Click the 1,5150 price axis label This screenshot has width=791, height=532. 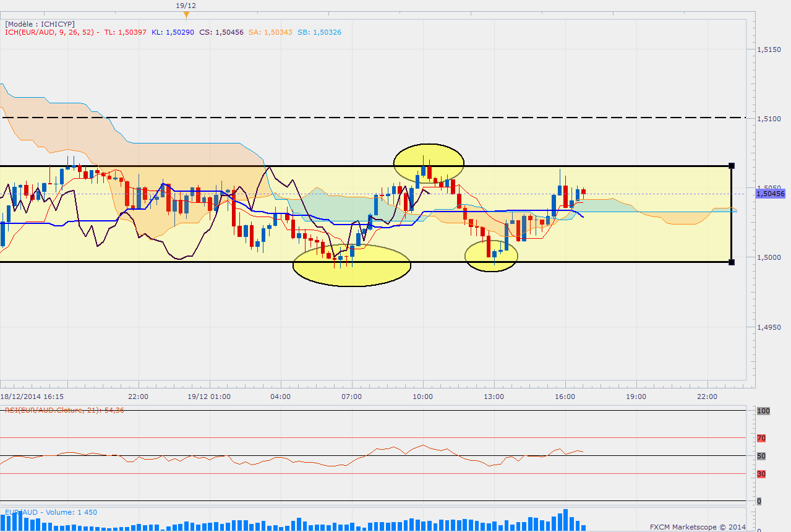point(768,49)
